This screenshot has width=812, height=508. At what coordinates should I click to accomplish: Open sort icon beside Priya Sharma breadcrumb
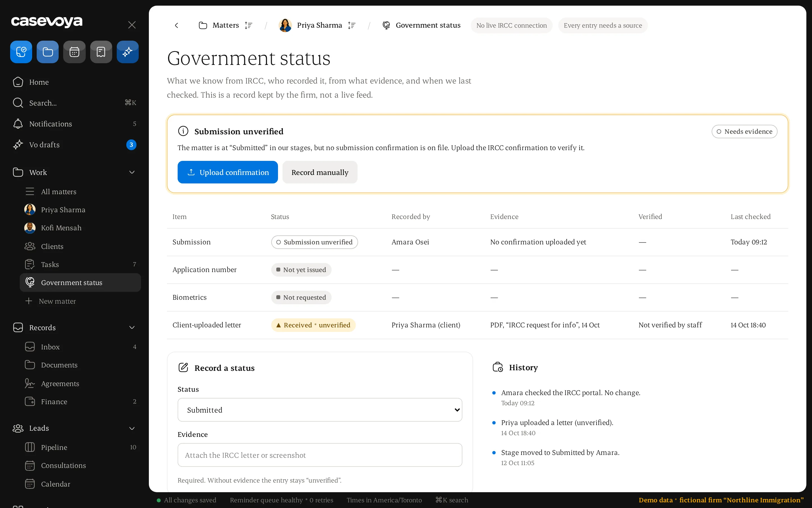351,25
